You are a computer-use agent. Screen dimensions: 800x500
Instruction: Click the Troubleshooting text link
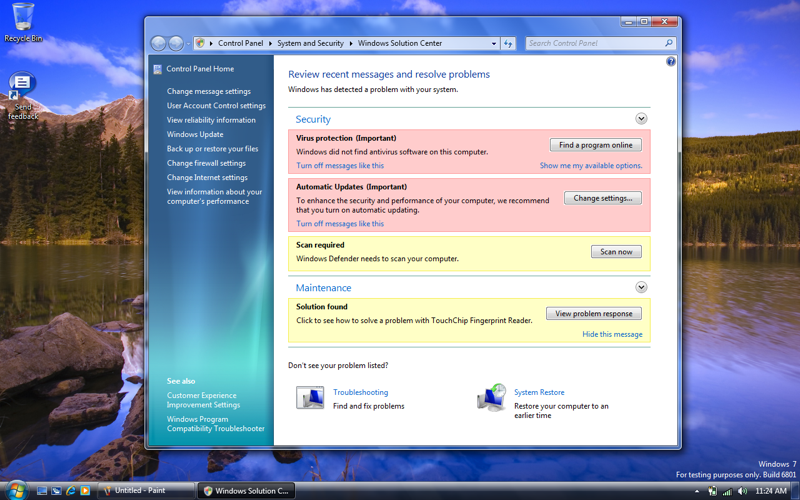coord(360,392)
